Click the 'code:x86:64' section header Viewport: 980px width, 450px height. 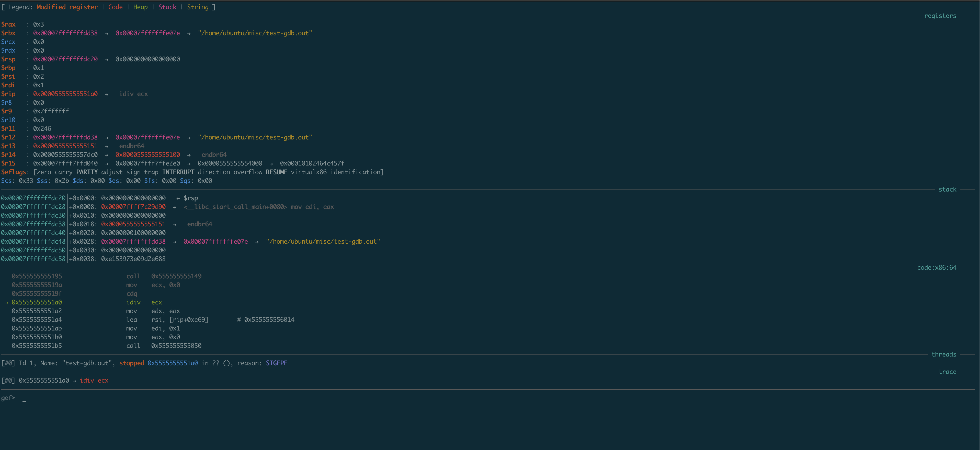936,268
